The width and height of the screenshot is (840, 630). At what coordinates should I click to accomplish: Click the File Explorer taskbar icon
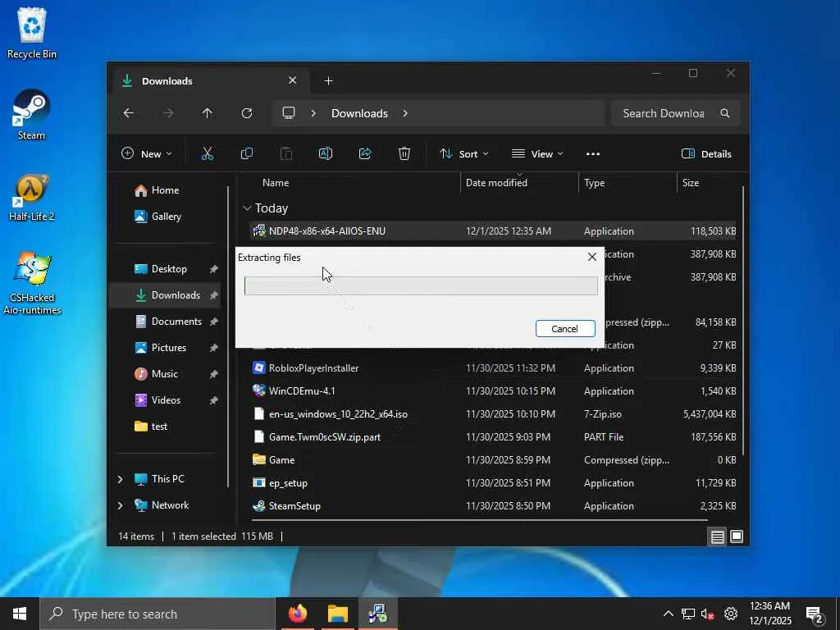[x=337, y=614]
